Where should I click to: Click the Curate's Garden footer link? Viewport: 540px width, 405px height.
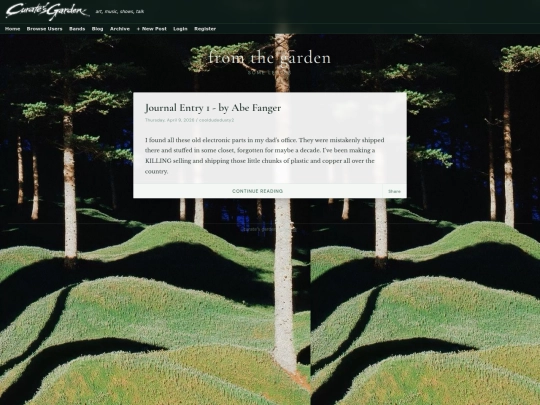(x=259, y=229)
